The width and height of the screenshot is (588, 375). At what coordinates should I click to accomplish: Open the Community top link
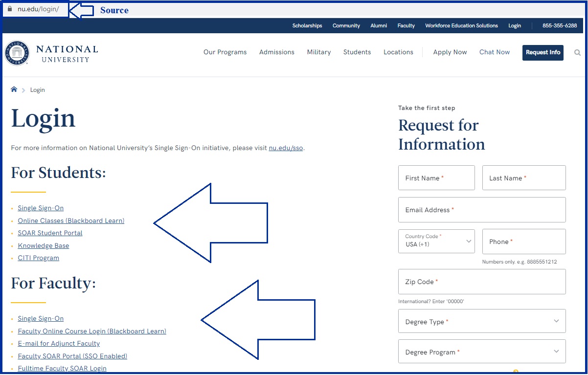(346, 26)
